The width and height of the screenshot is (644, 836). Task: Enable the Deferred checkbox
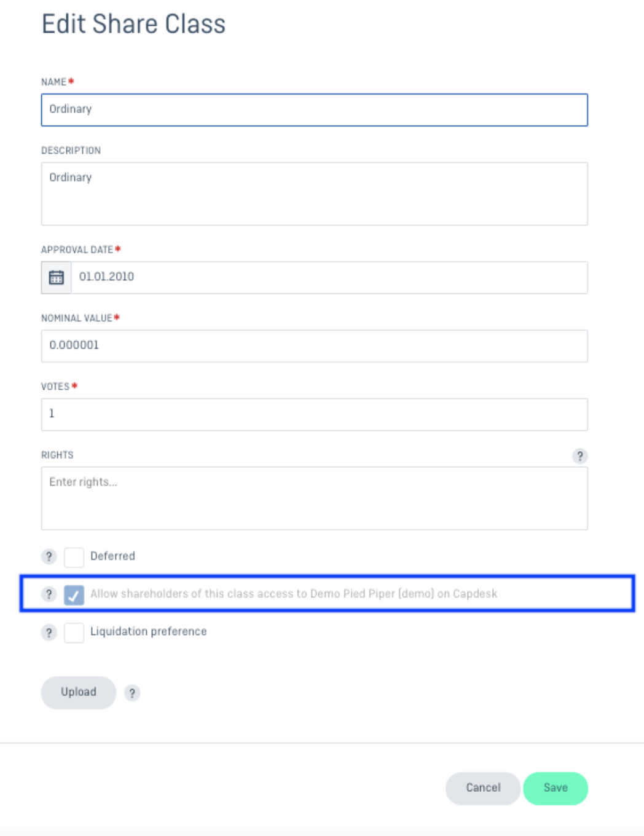tap(74, 557)
